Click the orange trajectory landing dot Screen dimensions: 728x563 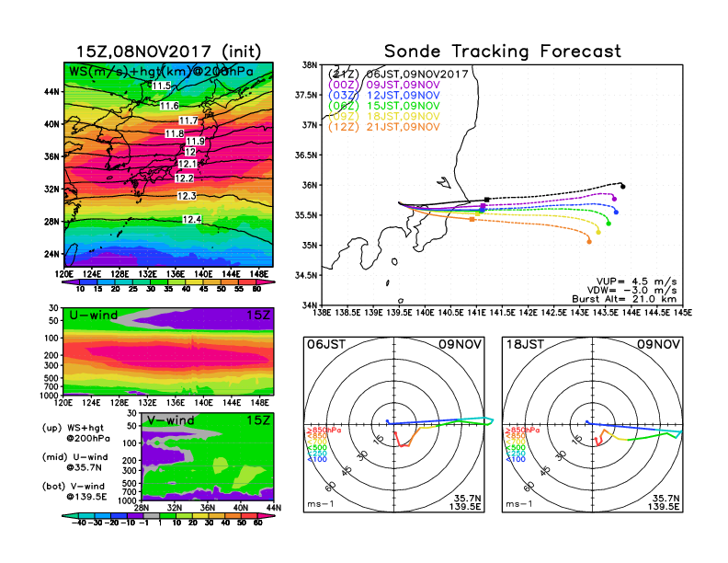589,242
